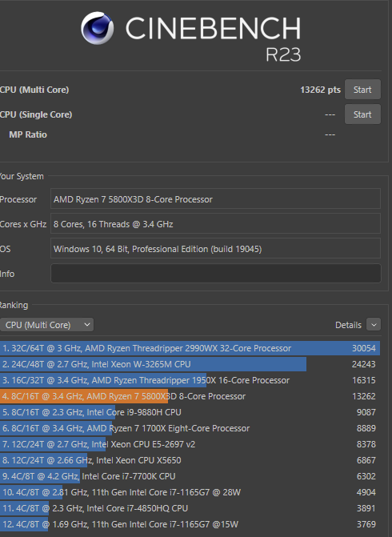Click the Cores x GHz field
392x537 pixels.
click(216, 223)
